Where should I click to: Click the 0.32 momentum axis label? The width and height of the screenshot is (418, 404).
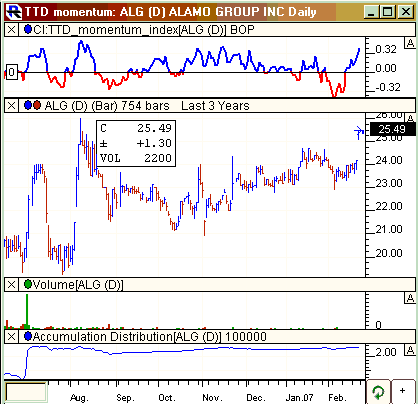point(386,49)
